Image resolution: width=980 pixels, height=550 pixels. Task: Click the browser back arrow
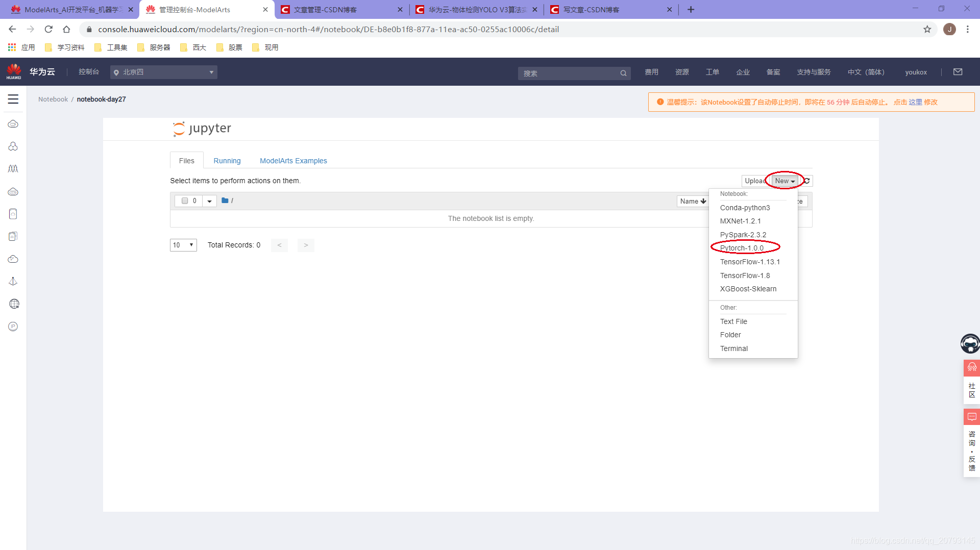(12, 29)
